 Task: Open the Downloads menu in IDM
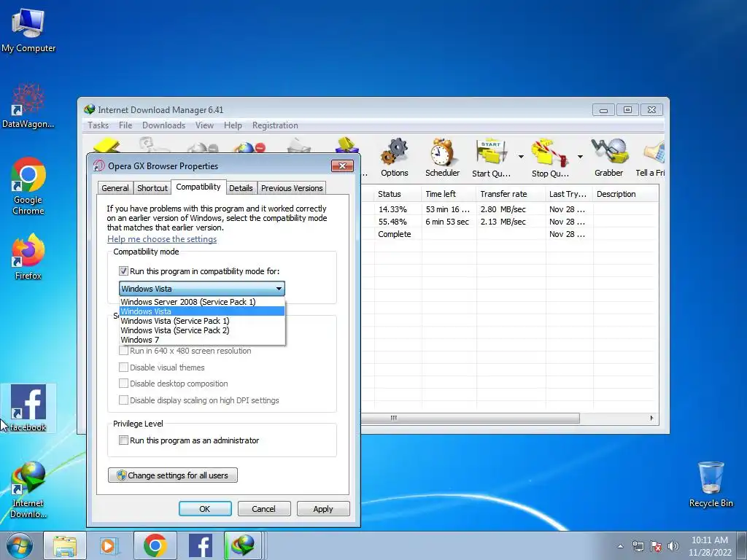click(x=163, y=125)
